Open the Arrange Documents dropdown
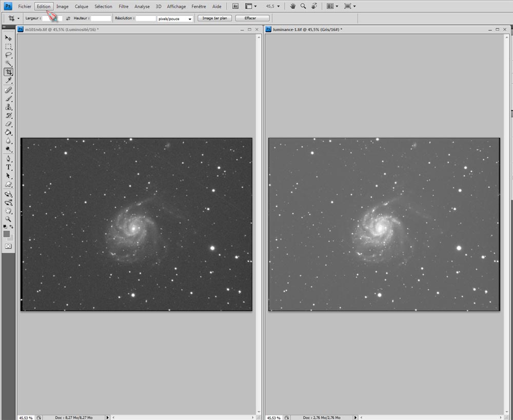The width and height of the screenshot is (513, 420). [x=332, y=6]
